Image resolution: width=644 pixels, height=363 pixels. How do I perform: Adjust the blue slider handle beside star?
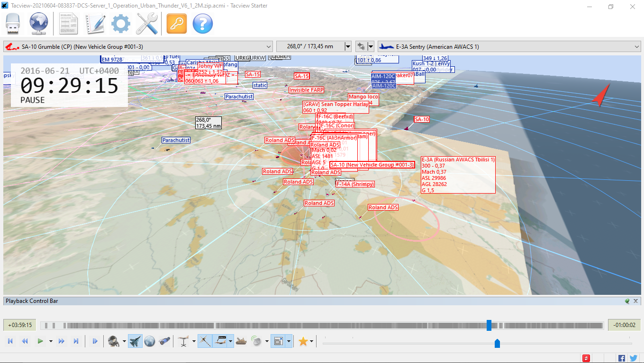[x=497, y=343]
